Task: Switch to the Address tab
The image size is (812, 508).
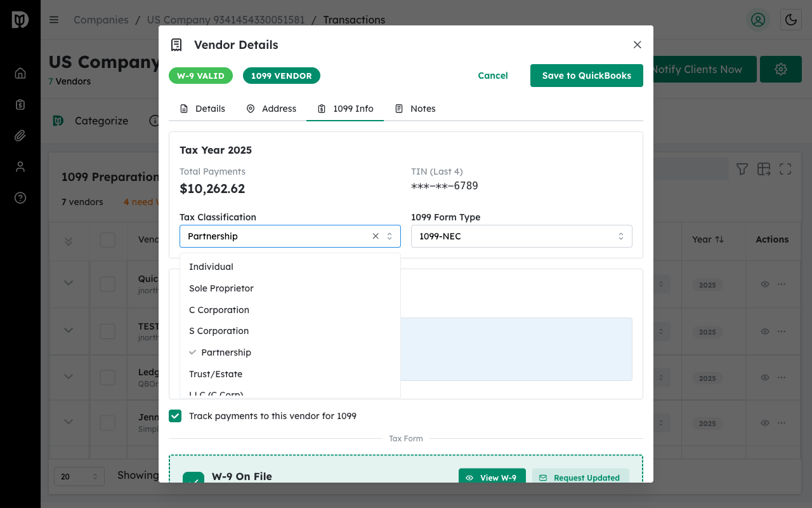Action: pyautogui.click(x=271, y=109)
